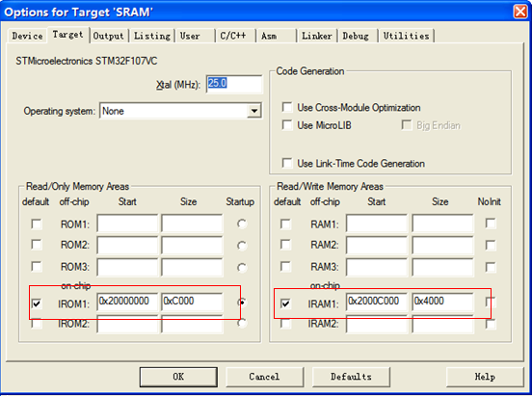This screenshot has width=532, height=396.
Task: Toggle the RAM1 NoInit checkbox
Action: pos(491,224)
